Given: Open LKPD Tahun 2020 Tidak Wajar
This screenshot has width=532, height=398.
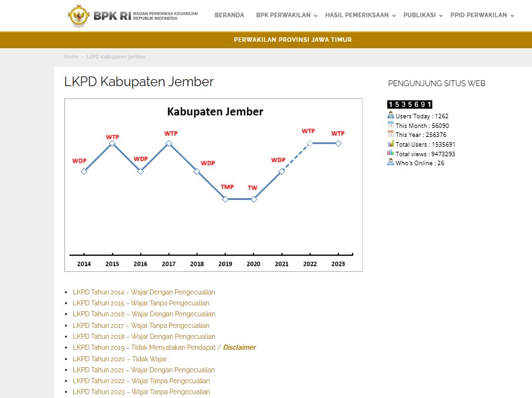Looking at the screenshot, I should [120, 359].
